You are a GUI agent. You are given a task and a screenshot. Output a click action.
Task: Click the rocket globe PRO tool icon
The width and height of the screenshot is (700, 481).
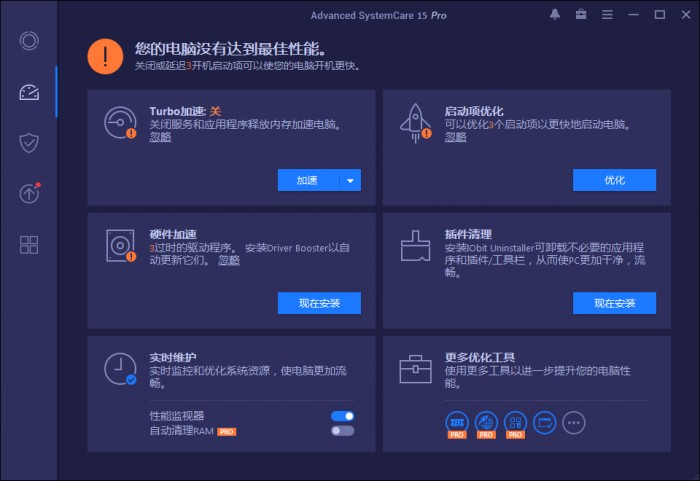486,422
